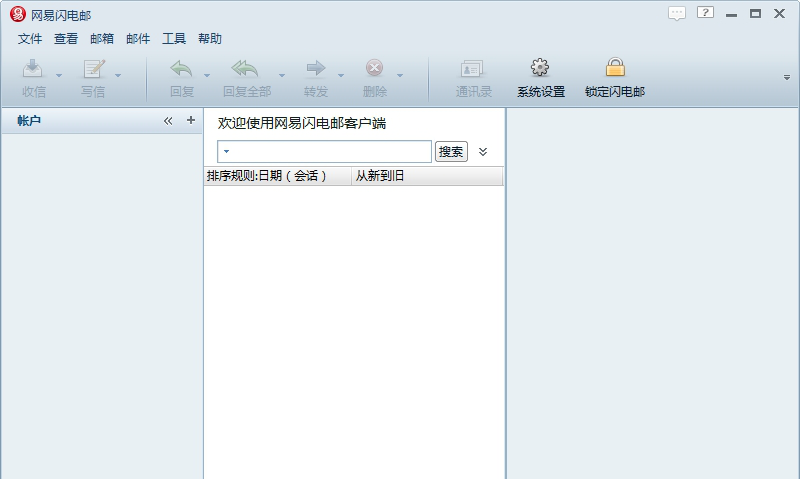
Task: Click 欢迎使用网易闪电邮客户端 welcome heading
Action: 302,123
